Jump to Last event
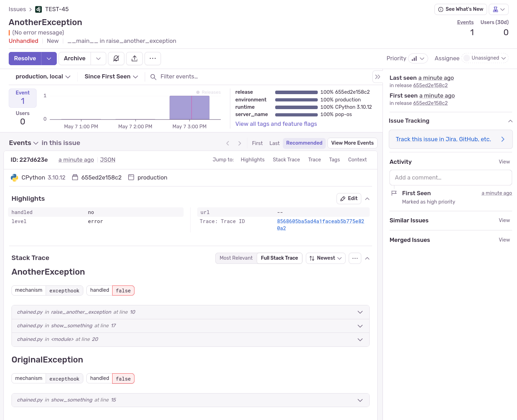Viewport: 517px width, 420px height. (275, 143)
